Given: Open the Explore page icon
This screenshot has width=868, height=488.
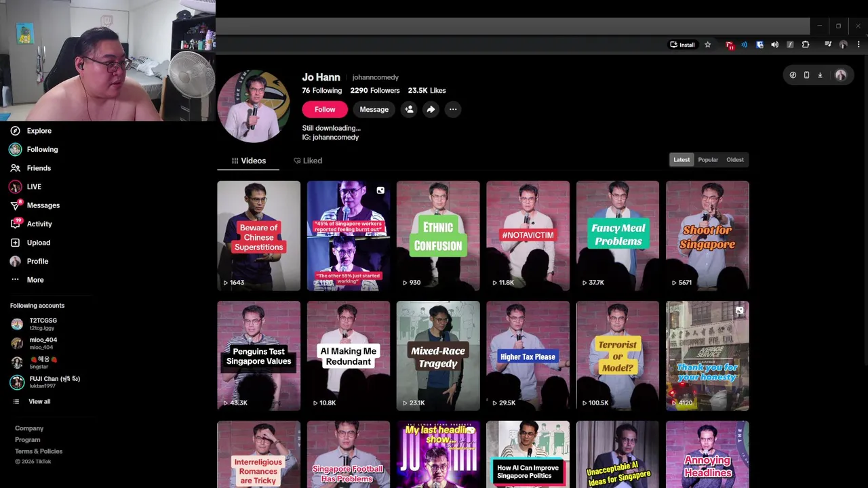Looking at the screenshot, I should coord(15,131).
